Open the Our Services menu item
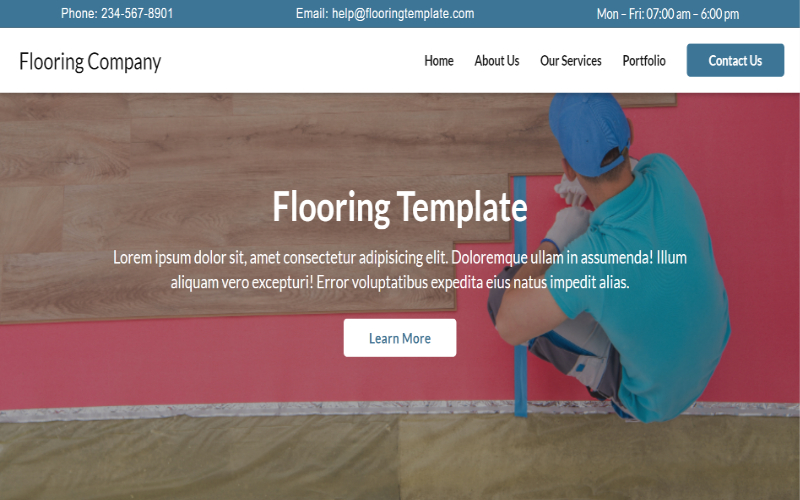Viewport: 800px width, 500px height. click(x=570, y=61)
